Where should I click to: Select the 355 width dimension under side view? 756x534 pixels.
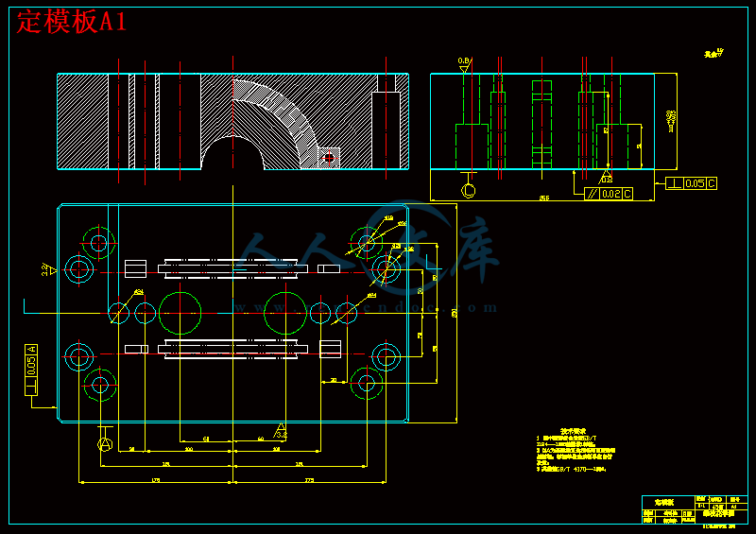click(x=544, y=198)
